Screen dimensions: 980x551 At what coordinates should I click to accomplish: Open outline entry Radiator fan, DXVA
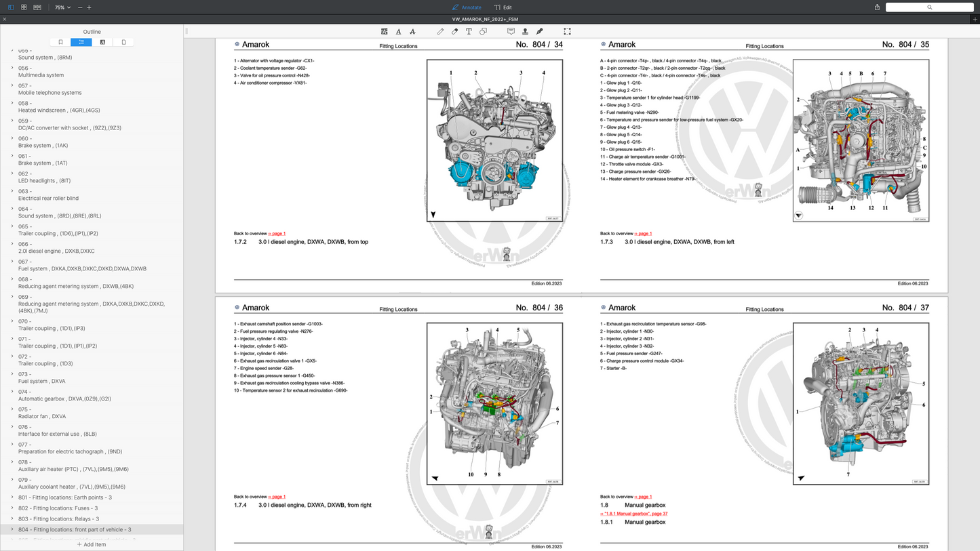click(42, 417)
